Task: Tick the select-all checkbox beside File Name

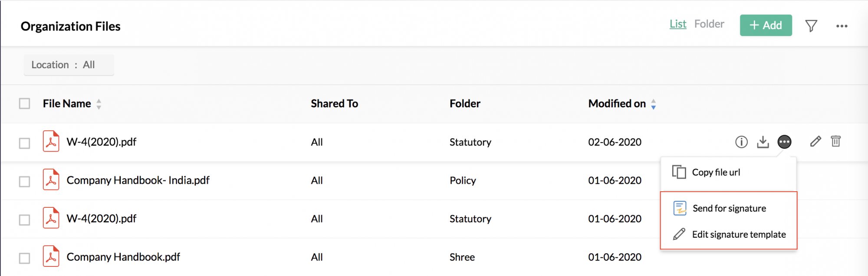Action: click(25, 103)
